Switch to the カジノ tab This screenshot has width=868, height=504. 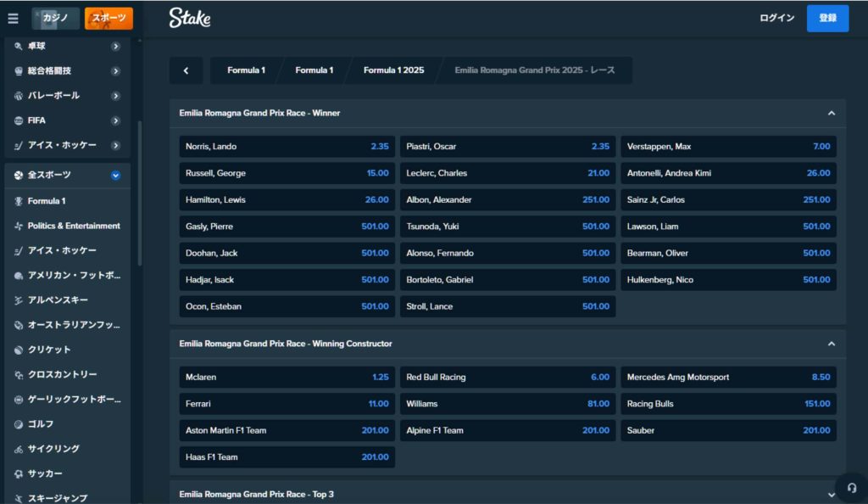point(55,19)
